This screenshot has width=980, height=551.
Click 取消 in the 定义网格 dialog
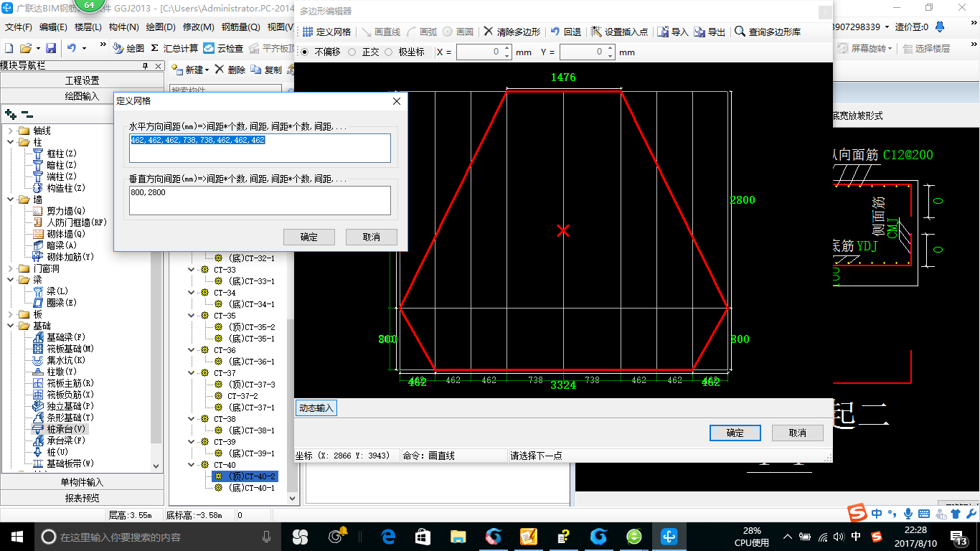pyautogui.click(x=371, y=237)
